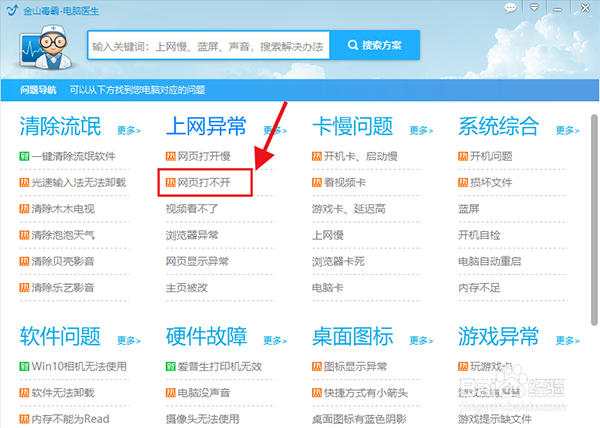Close the 电脑医生 window

click(585, 8)
